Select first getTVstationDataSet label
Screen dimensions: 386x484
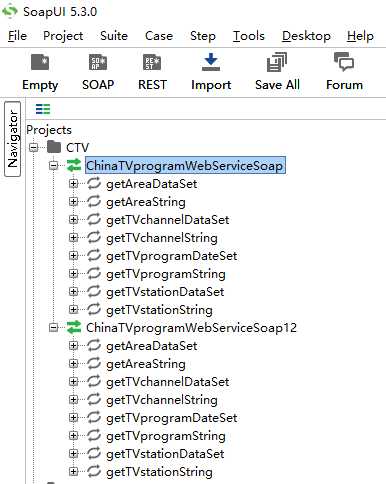tap(165, 292)
